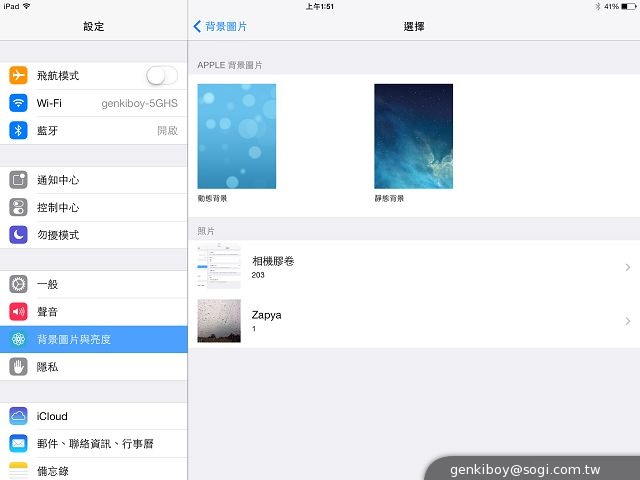Tap the General (一般) gear icon
The width and height of the screenshot is (640, 480).
[x=18, y=284]
